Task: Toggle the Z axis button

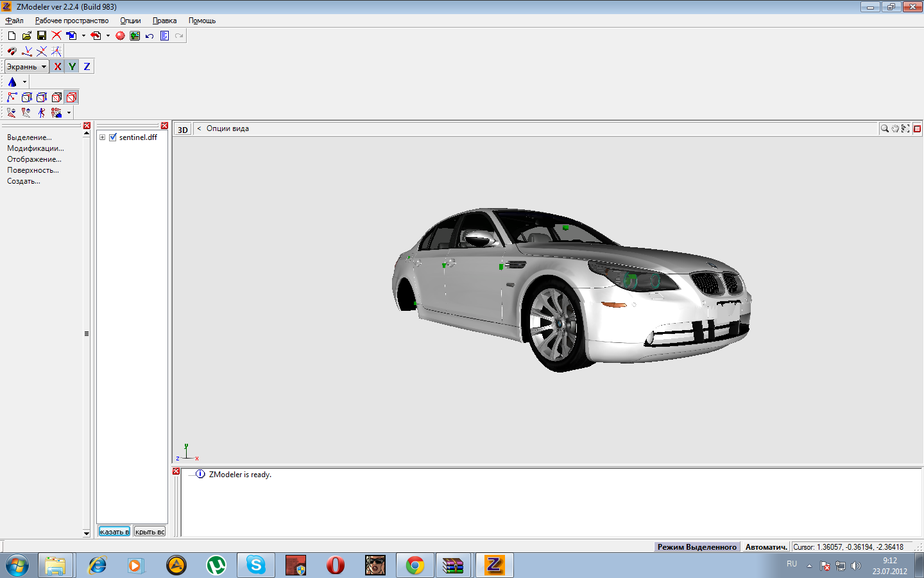Action: point(87,67)
